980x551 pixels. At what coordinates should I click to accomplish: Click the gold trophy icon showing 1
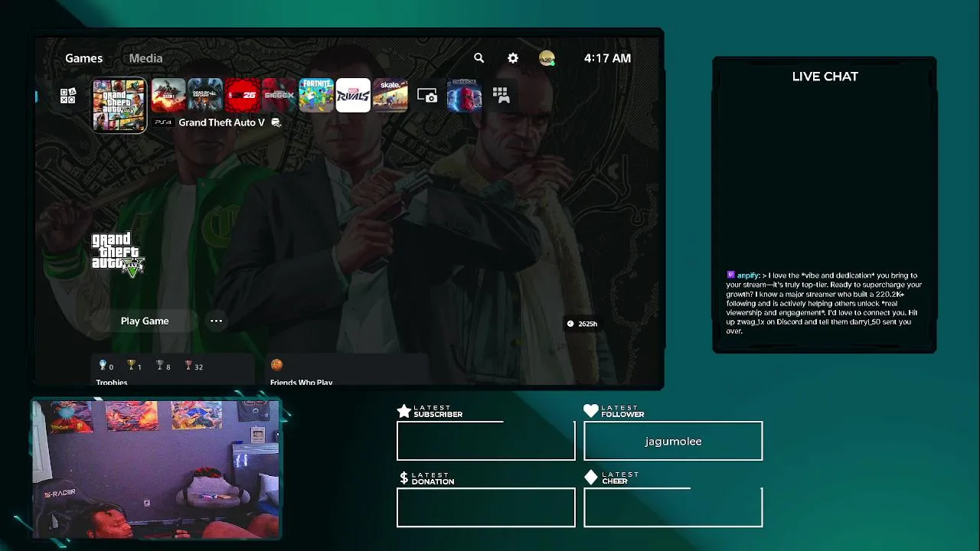tap(132, 366)
